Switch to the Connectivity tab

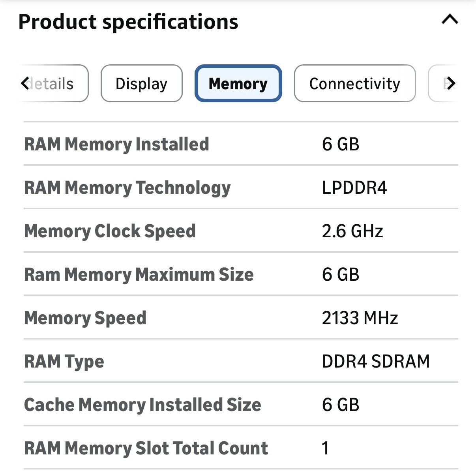pyautogui.click(x=355, y=83)
